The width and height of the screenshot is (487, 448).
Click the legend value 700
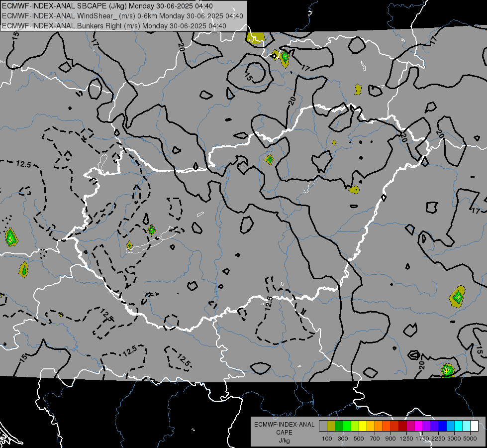point(375,439)
